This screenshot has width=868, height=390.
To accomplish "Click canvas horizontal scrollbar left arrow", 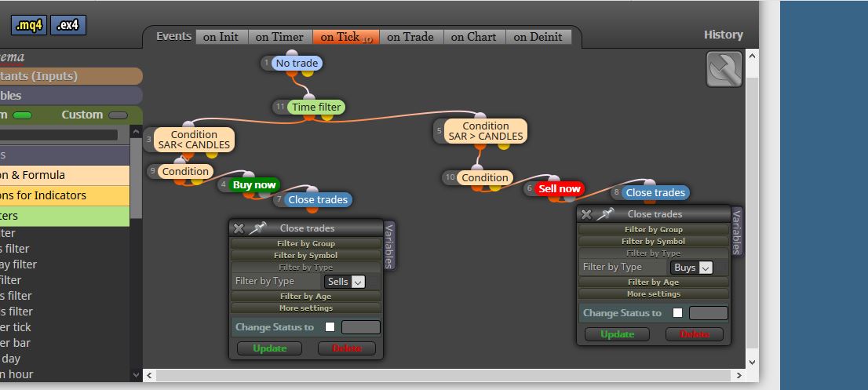I will (x=149, y=375).
